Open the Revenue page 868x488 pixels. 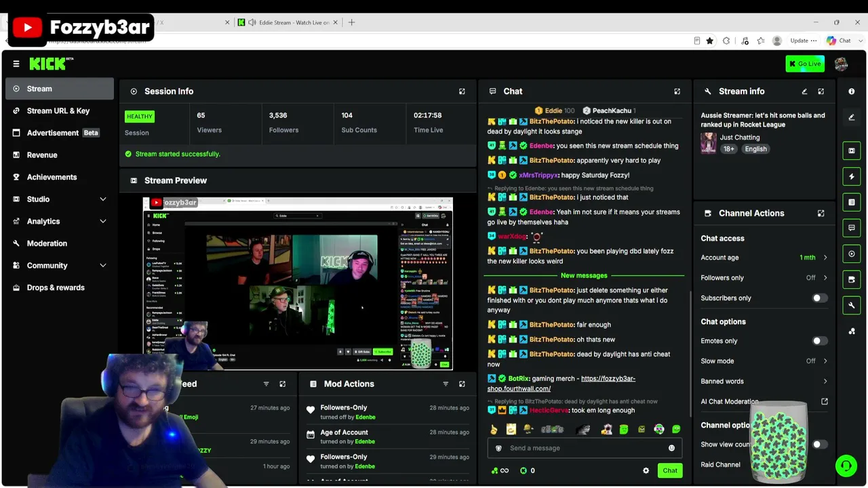click(x=60, y=155)
